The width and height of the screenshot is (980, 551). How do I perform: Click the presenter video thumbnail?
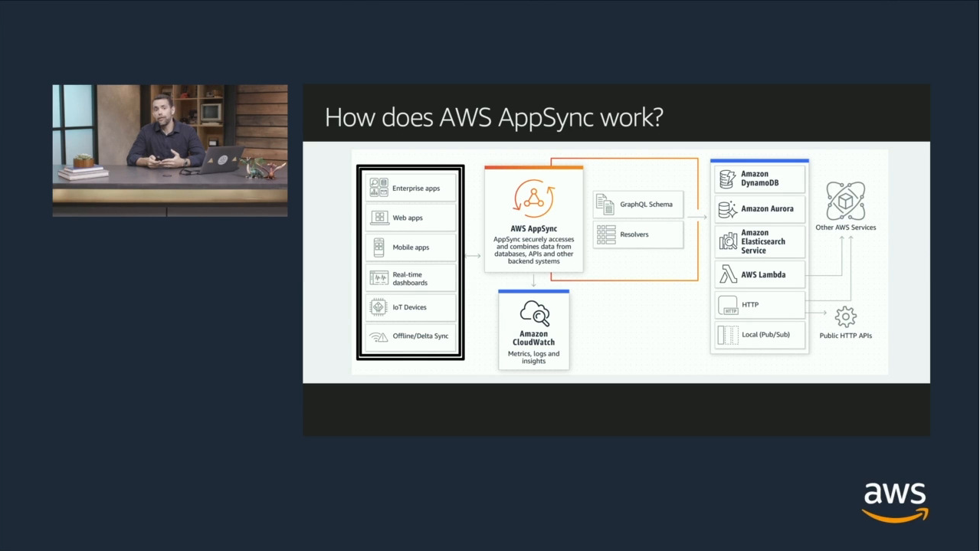click(x=169, y=149)
